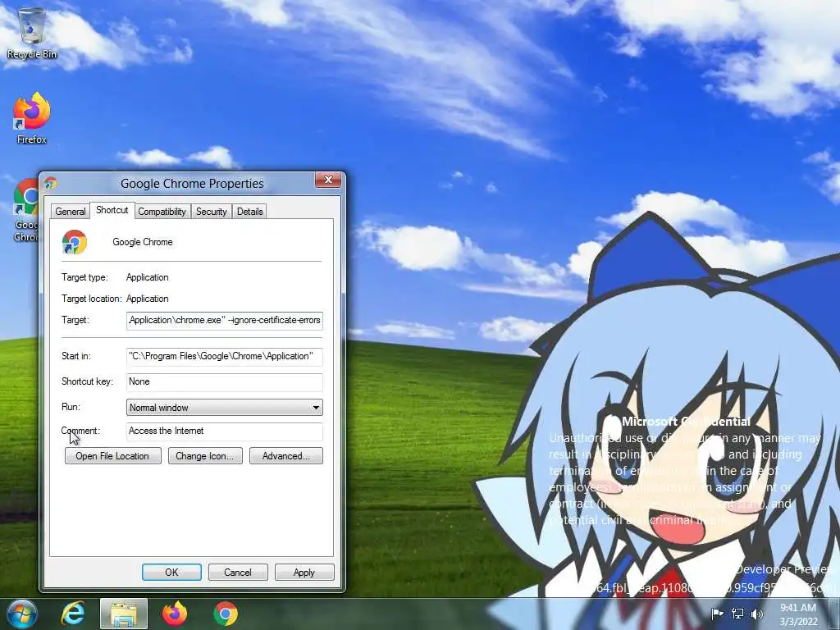Screen dimensions: 840x630
Task: Click the Chrome icon beside shortcut name
Action: [x=75, y=242]
